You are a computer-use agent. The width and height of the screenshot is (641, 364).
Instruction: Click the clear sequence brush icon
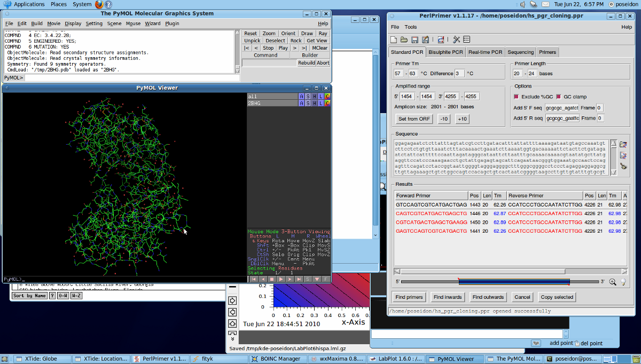(623, 167)
